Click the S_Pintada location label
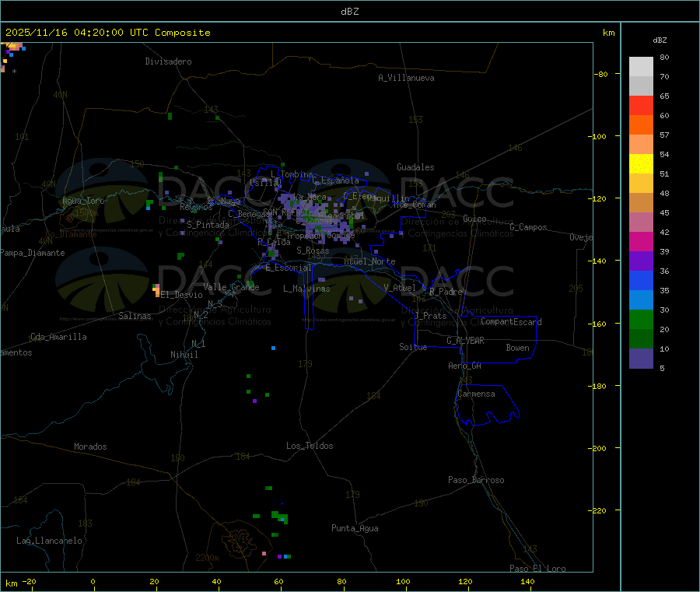This screenshot has height=592, width=700. (x=208, y=225)
